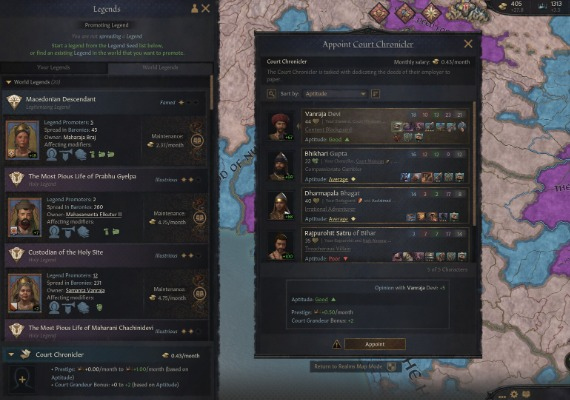The width and height of the screenshot is (570, 400).
Task: Click the search icon in Appoint Court Chronicler
Action: point(271,94)
